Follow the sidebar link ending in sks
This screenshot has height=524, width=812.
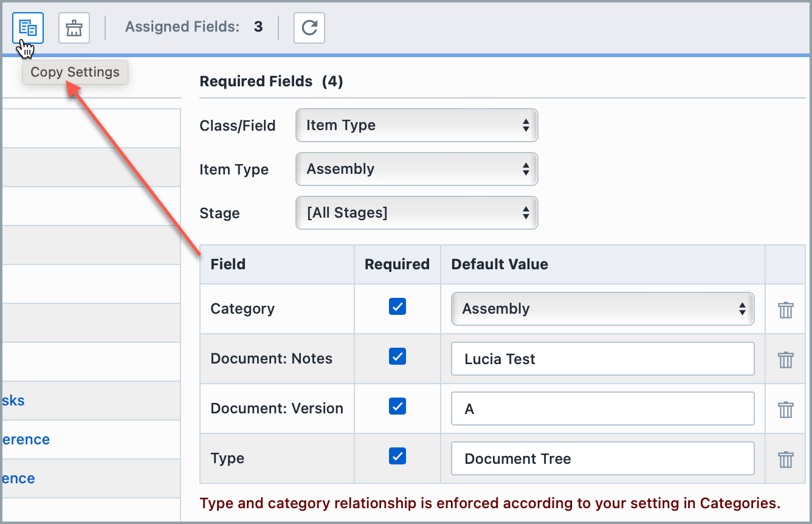click(x=12, y=400)
